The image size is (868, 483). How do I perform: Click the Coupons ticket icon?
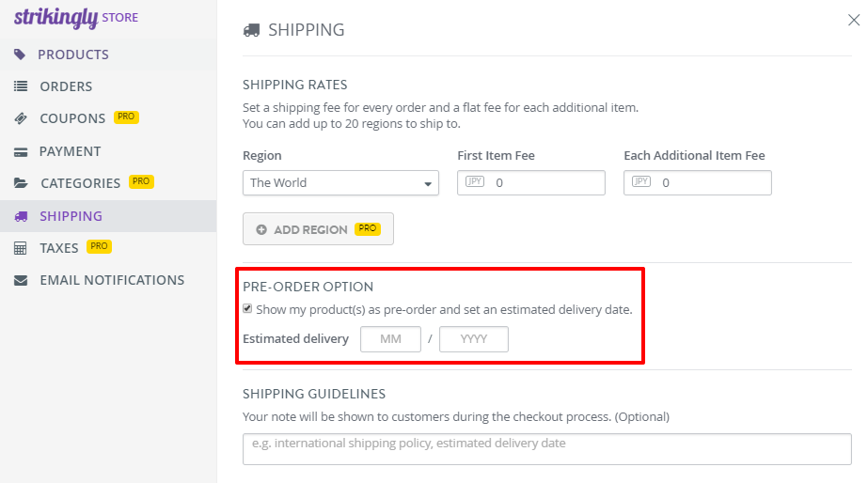coord(21,118)
